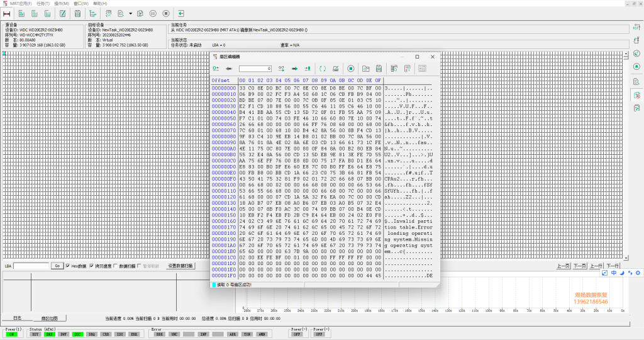Screen dimensions: 644x340
Task: Click the second green document icon in main toolbar
Action: point(35,14)
